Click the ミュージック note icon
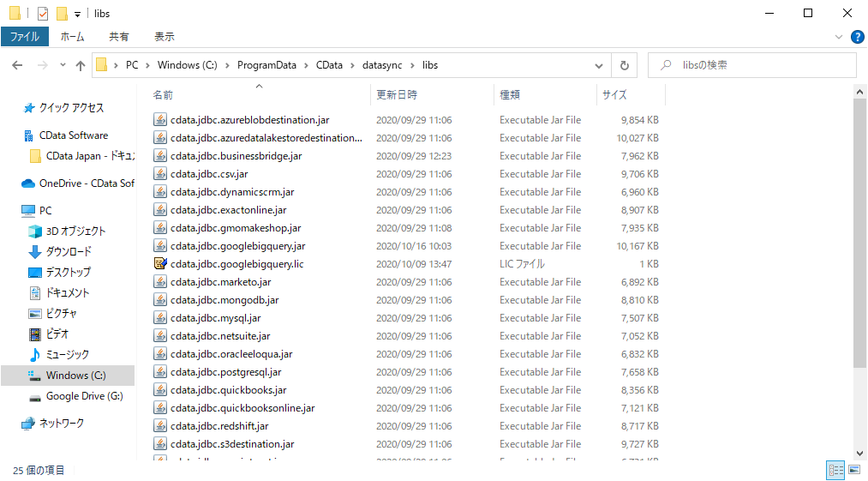 tap(35, 355)
